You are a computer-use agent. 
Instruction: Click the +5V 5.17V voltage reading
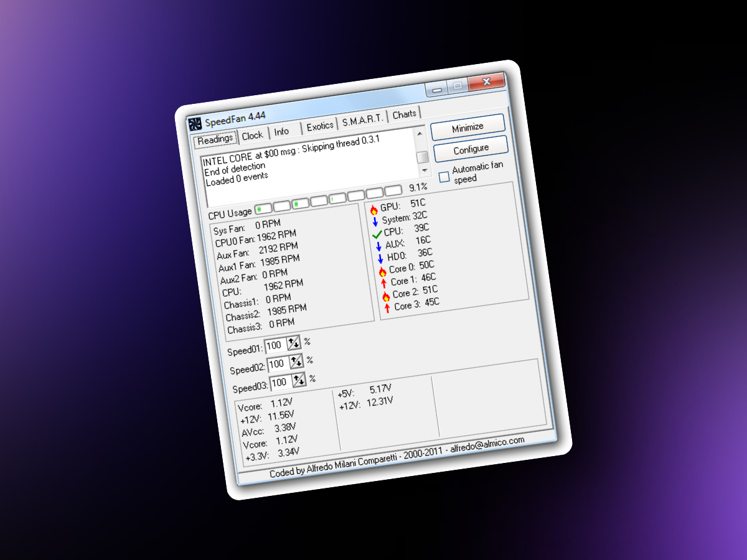tap(364, 392)
